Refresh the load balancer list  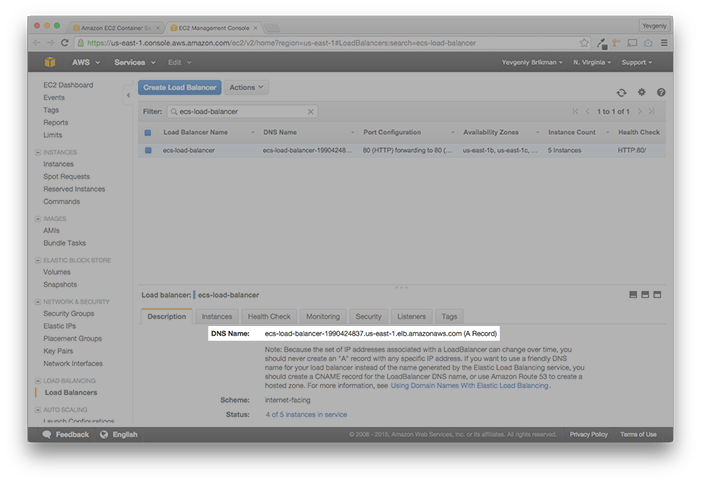[x=621, y=93]
